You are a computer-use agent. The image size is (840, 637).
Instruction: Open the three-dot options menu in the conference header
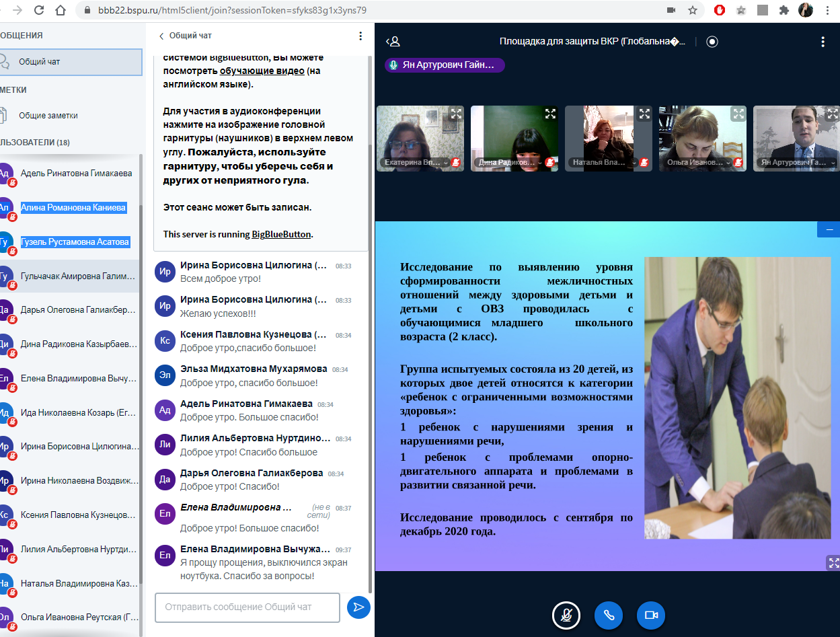coord(823,42)
